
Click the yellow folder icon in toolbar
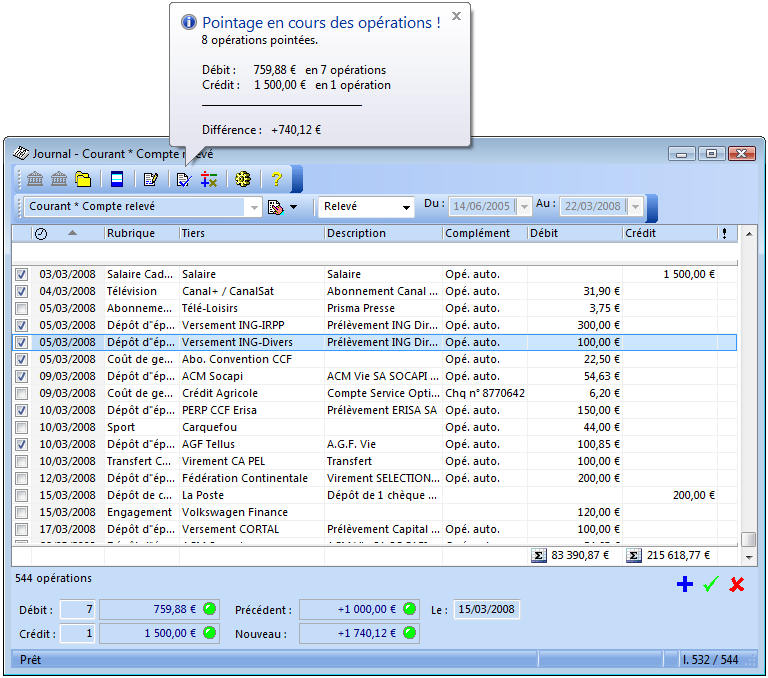[83, 179]
